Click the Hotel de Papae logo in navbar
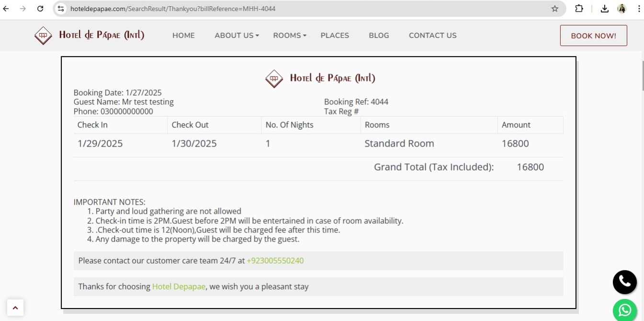The height and width of the screenshot is (321, 644). [89, 35]
